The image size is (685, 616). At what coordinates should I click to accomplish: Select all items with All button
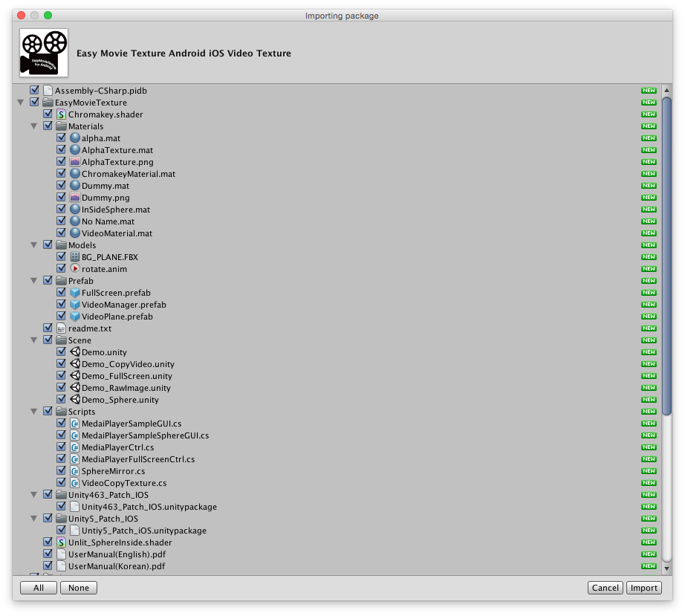(x=39, y=588)
